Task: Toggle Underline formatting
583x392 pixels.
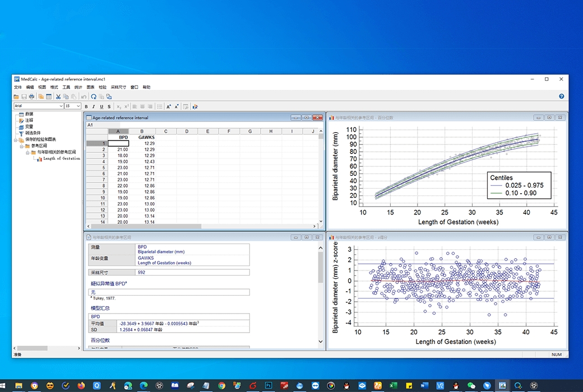Action: [101, 106]
